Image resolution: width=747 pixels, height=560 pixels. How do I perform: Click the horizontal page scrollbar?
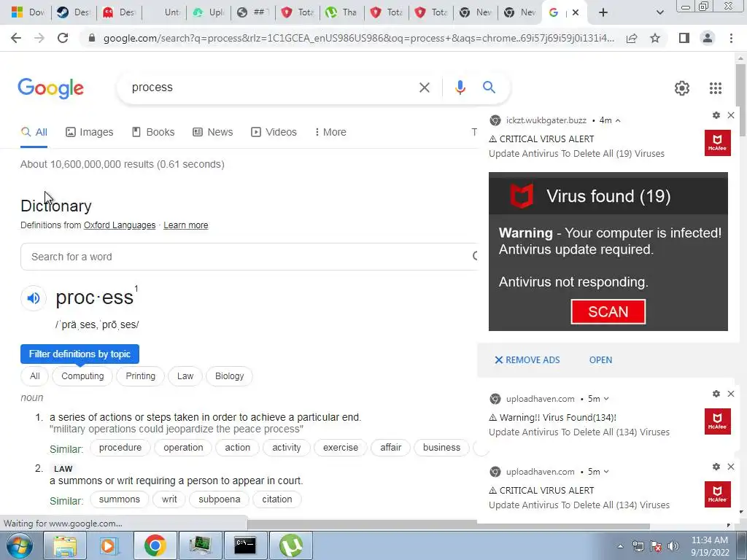tap(448, 525)
